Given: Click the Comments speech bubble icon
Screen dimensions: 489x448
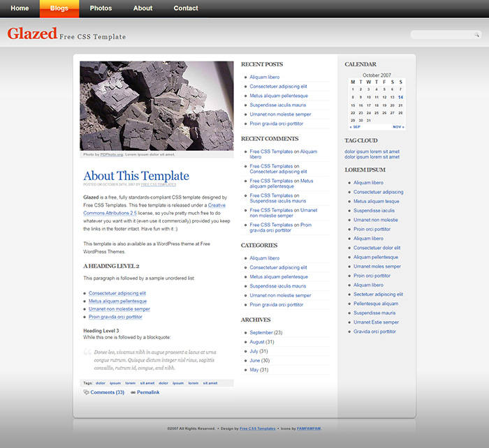Looking at the screenshot, I should [86, 392].
